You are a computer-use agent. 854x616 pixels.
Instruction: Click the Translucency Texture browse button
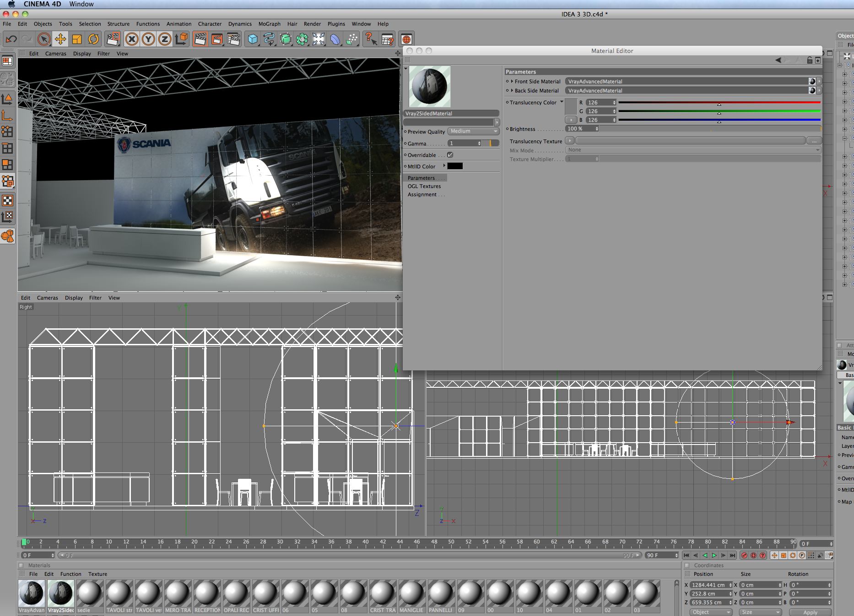tap(814, 141)
